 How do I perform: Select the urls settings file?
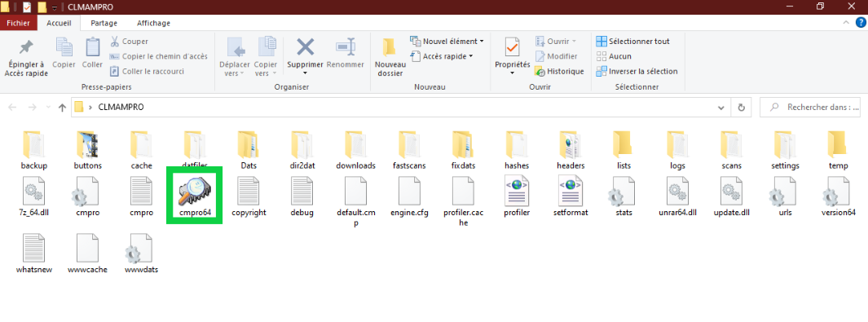coord(785,197)
